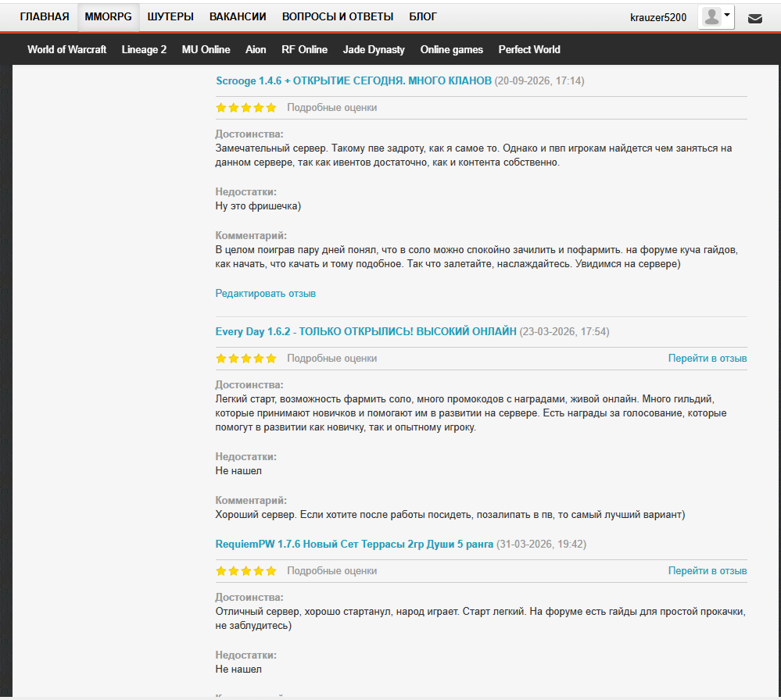
Task: Expand Подробные оценки for Scrooge review
Action: (331, 108)
